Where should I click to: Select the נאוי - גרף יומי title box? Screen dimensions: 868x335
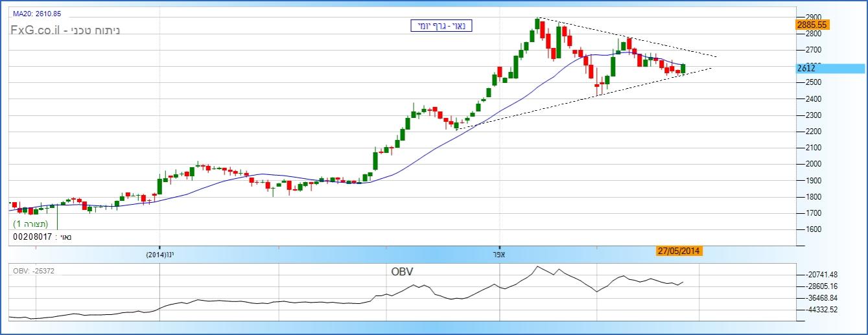(441, 26)
